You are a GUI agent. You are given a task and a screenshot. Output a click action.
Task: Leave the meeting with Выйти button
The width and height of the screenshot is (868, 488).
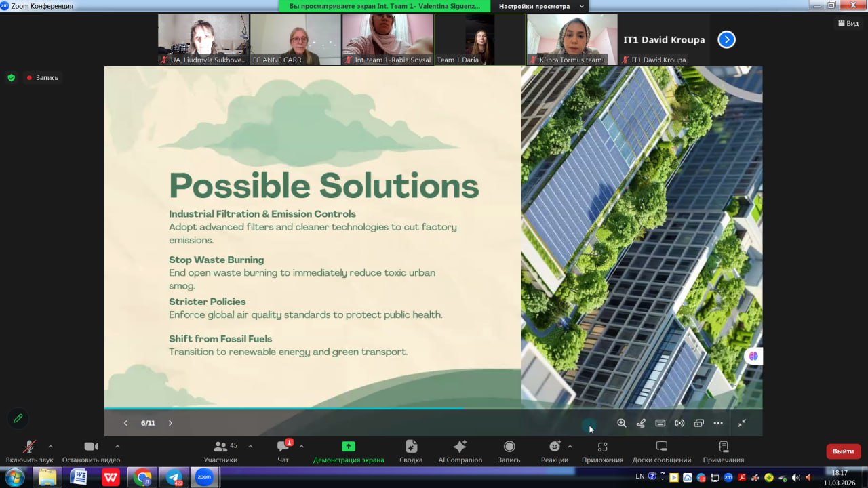[x=843, y=451]
